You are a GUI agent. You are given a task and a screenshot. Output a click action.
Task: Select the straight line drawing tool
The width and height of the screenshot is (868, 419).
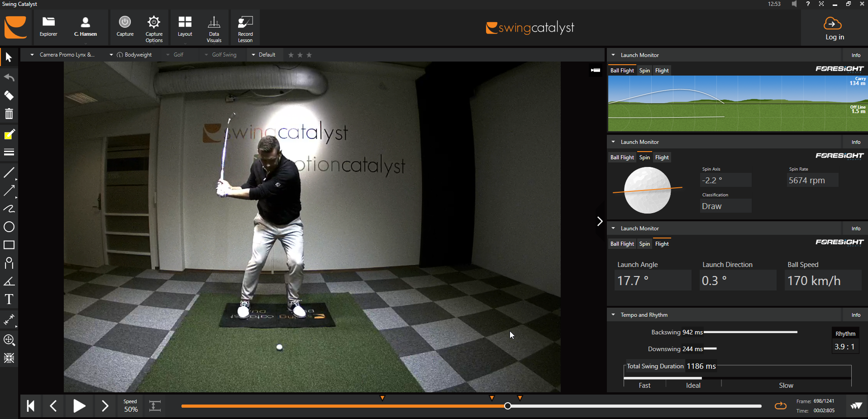tap(9, 172)
